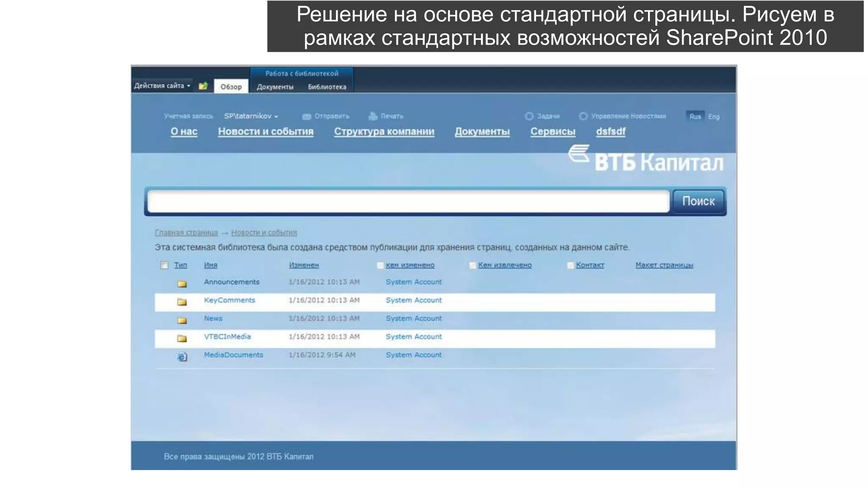This screenshot has height=488, width=868.
Task: Switch to the Обзор tab
Action: pos(231,86)
